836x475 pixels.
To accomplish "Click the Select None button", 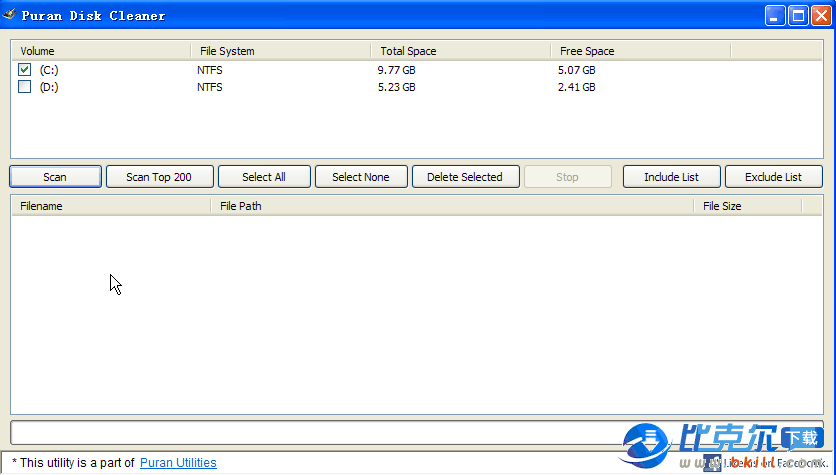I will (x=360, y=177).
